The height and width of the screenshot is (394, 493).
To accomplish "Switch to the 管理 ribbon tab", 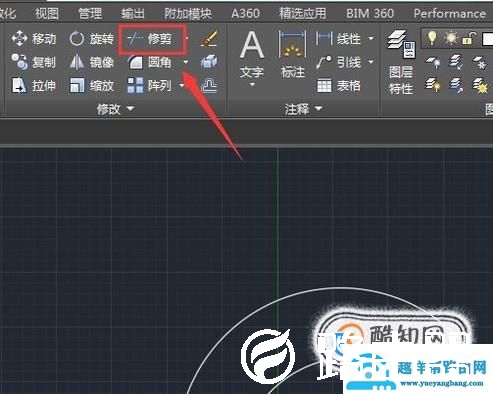I will click(x=90, y=13).
